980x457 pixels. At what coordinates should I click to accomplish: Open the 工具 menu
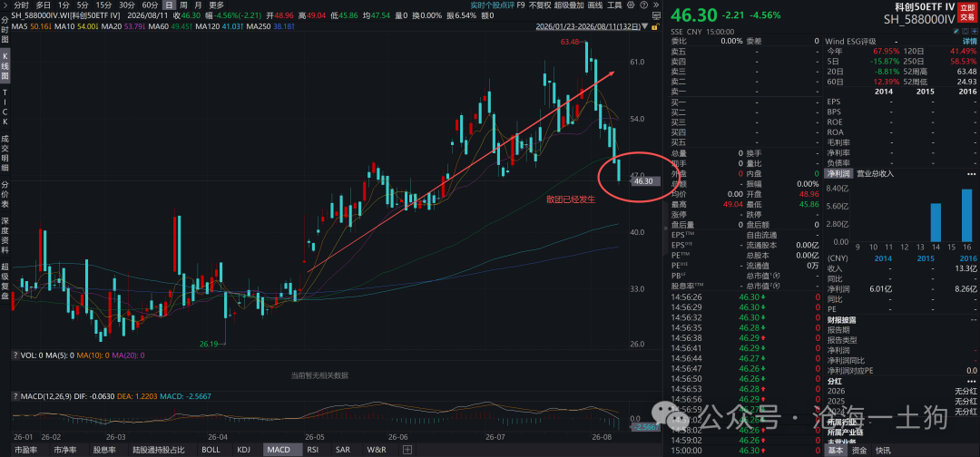pyautogui.click(x=614, y=5)
